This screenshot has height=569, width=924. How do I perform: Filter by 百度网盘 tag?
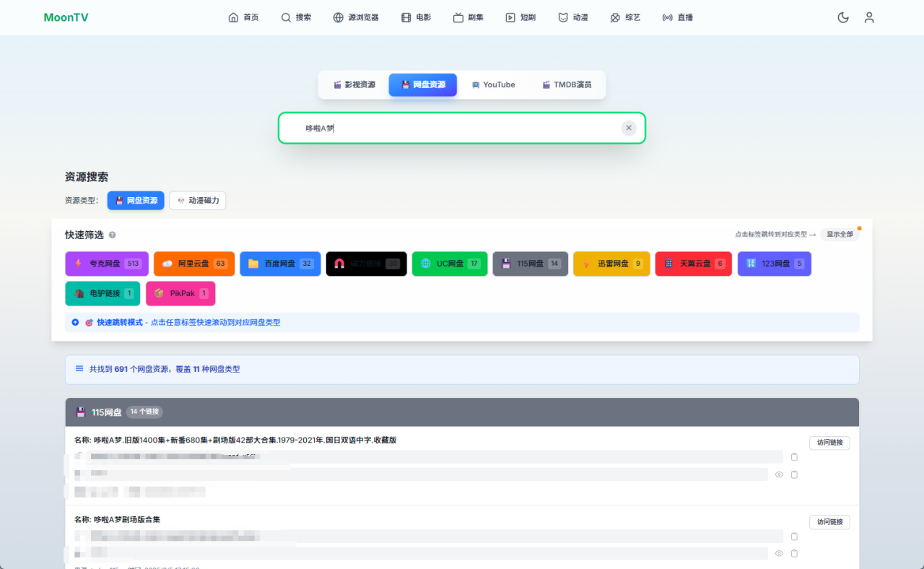(280, 264)
